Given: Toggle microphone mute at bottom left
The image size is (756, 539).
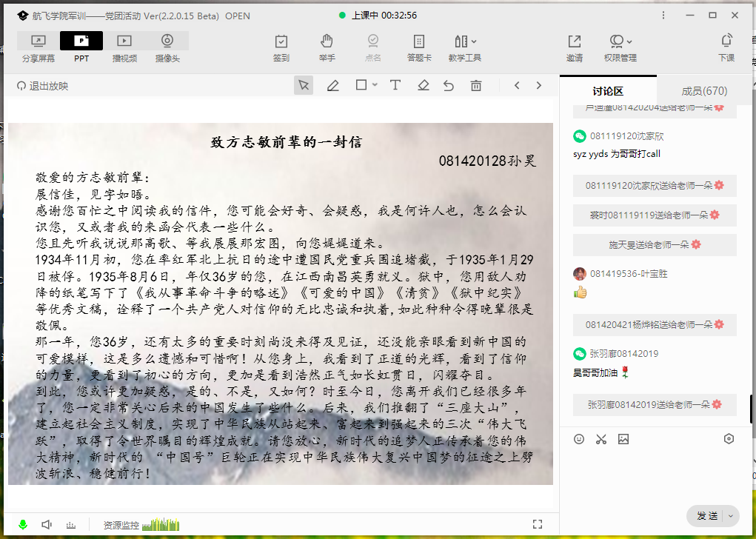Looking at the screenshot, I should (x=23, y=525).
